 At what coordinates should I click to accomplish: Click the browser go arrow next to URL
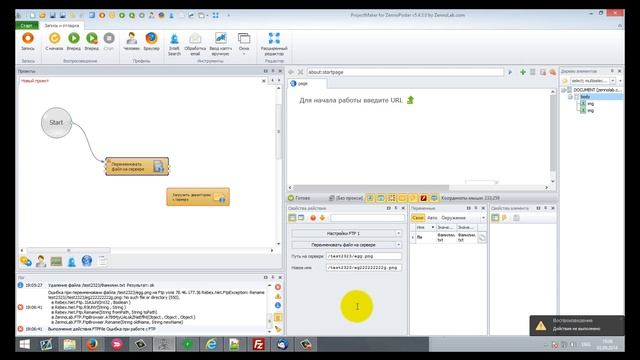510,72
